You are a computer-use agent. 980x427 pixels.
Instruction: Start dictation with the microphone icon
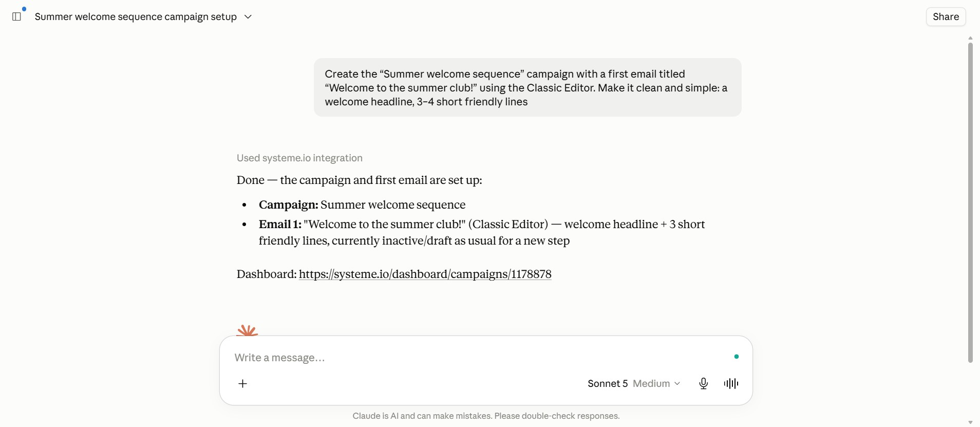tap(704, 384)
